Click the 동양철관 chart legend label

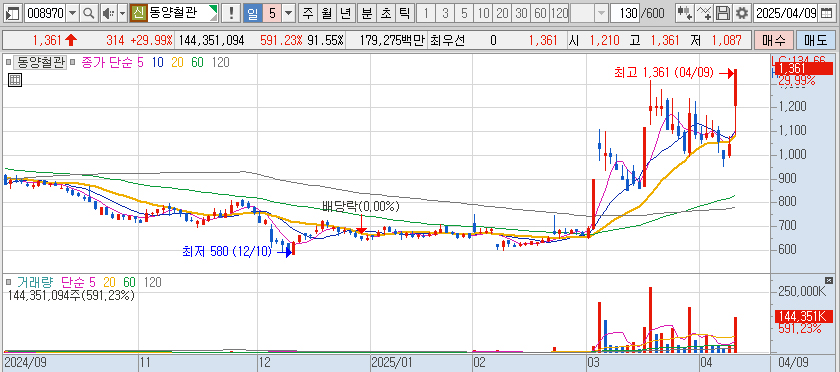(40, 63)
